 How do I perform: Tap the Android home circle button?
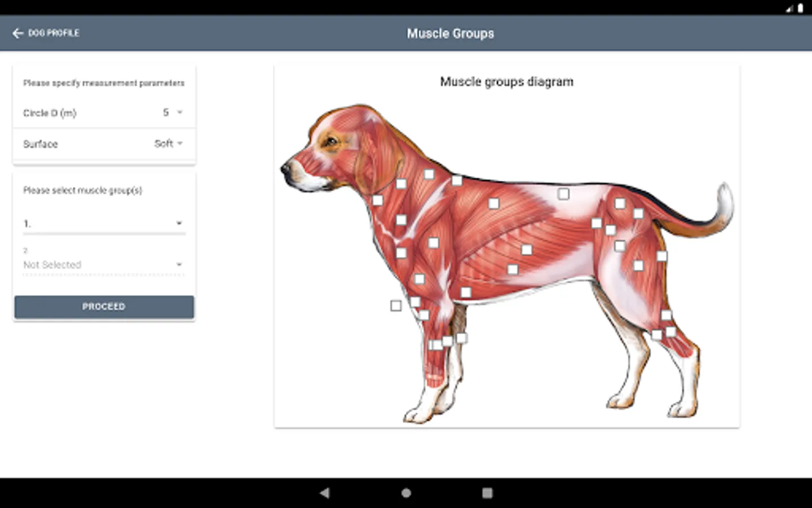406,493
